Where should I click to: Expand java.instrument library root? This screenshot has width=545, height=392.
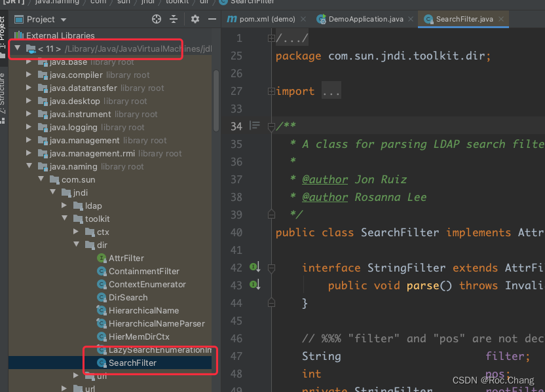(x=29, y=114)
